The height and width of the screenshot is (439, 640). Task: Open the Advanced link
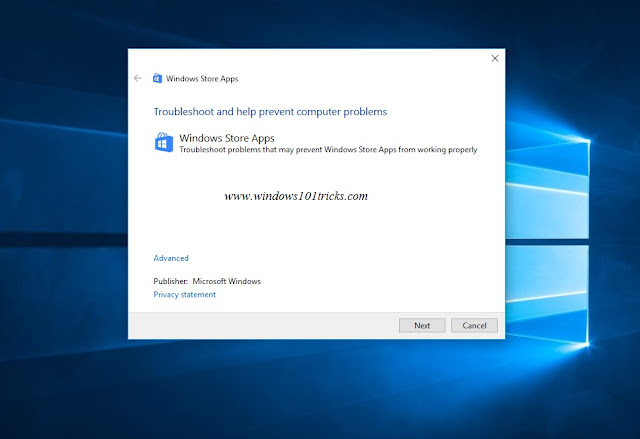171,258
